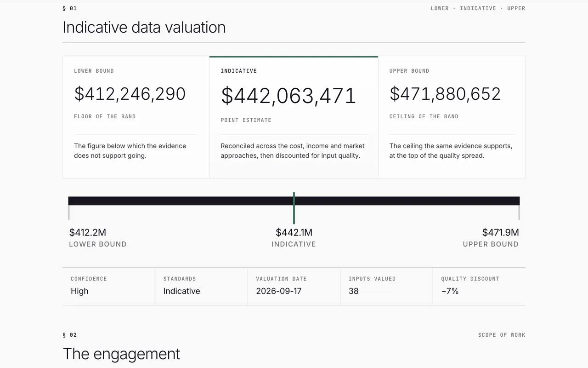Click the § 01 section marker

70,8
